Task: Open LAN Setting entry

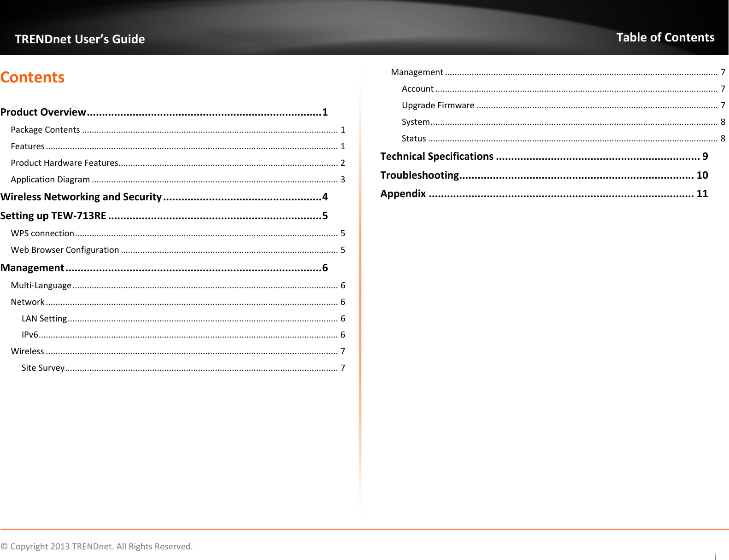Action: 183,318
